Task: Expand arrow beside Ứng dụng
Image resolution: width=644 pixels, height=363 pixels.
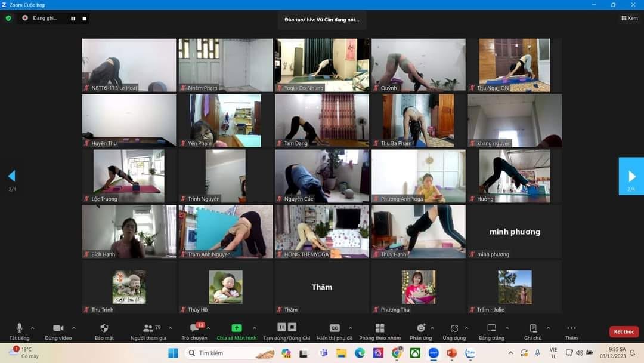Action: [x=466, y=328]
